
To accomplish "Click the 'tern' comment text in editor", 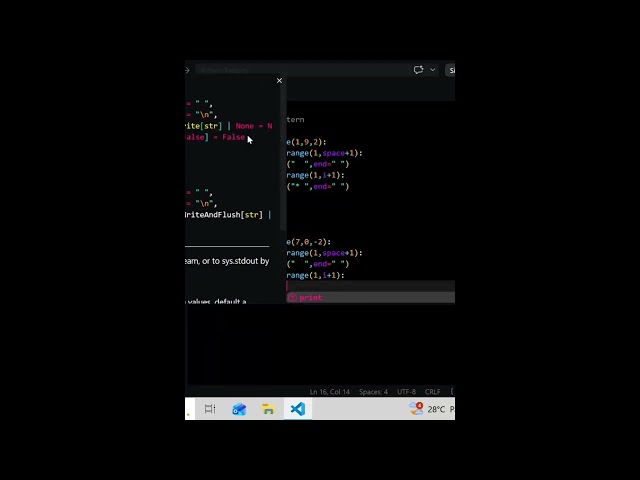I will (x=295, y=120).
